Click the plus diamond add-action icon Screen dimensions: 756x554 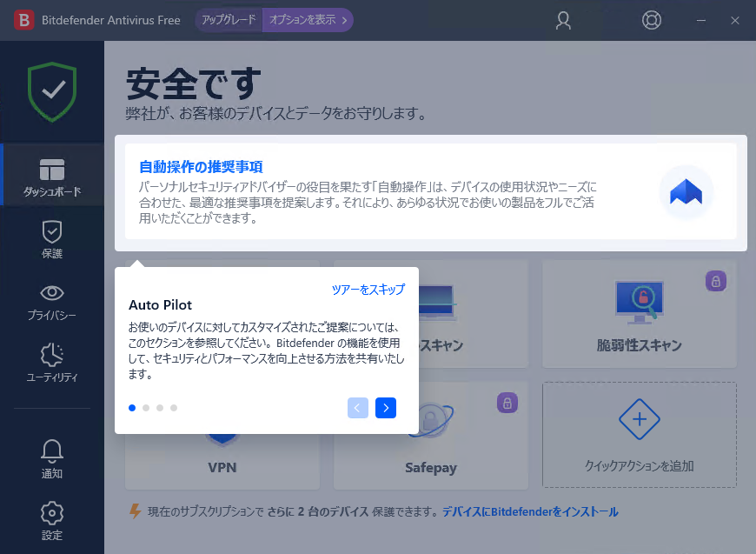pos(640,419)
